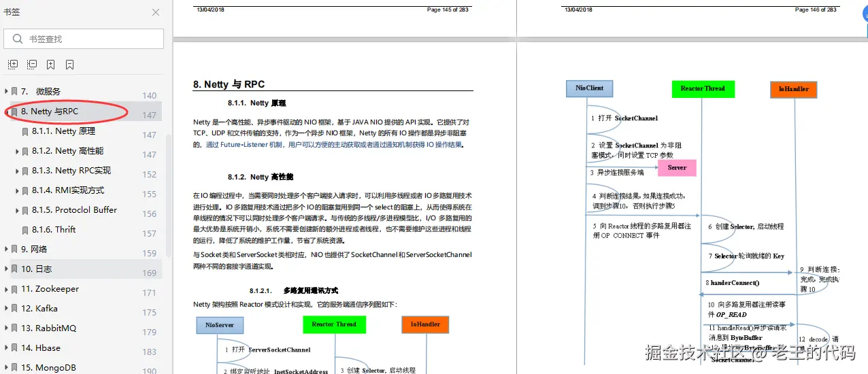Open bookmark 8.1.6. Thrift

(x=54, y=229)
